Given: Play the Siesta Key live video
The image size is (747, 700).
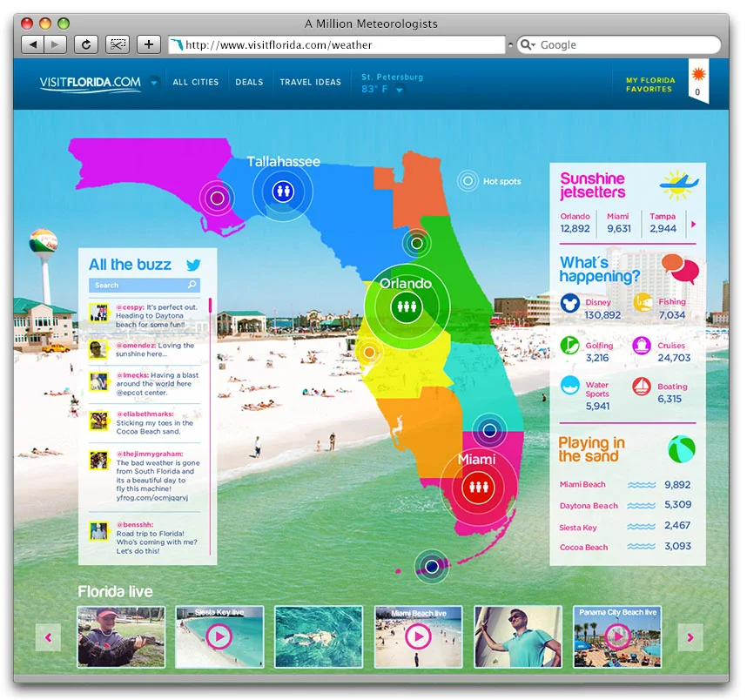Looking at the screenshot, I should point(219,636).
